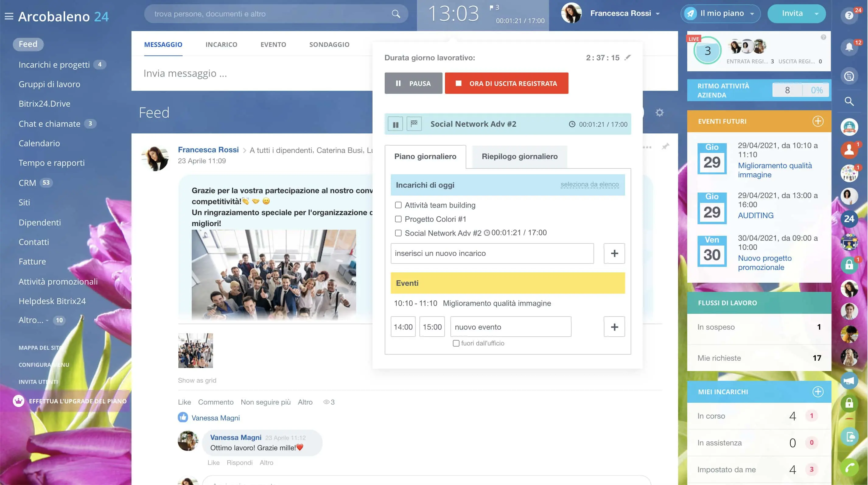Pin the post with pin icon
Screen dimensions: 868x485
click(x=666, y=146)
